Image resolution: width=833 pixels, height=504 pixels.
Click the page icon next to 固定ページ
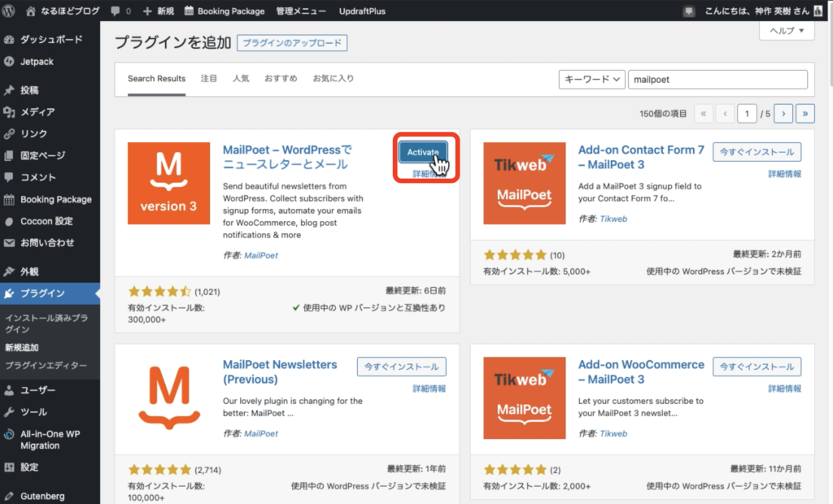tap(9, 155)
